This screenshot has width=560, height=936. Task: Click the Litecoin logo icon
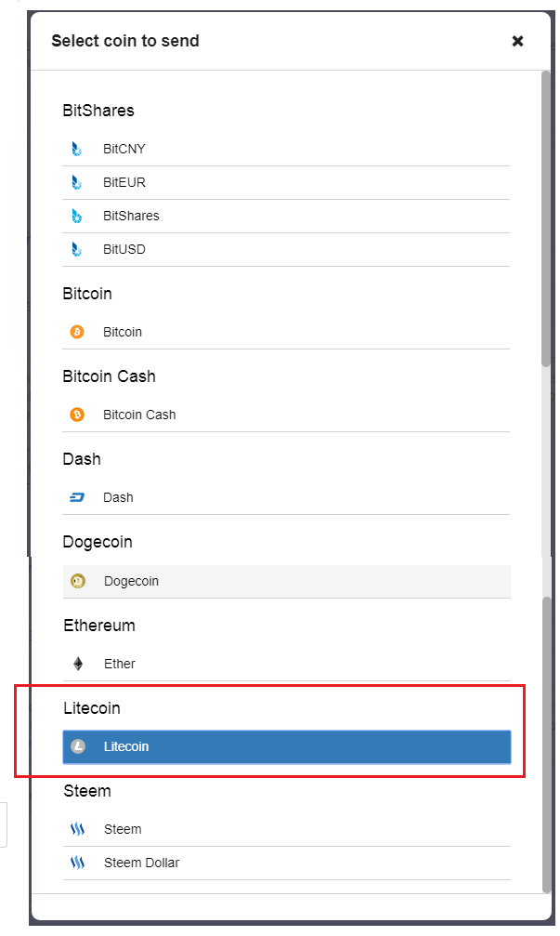click(78, 746)
